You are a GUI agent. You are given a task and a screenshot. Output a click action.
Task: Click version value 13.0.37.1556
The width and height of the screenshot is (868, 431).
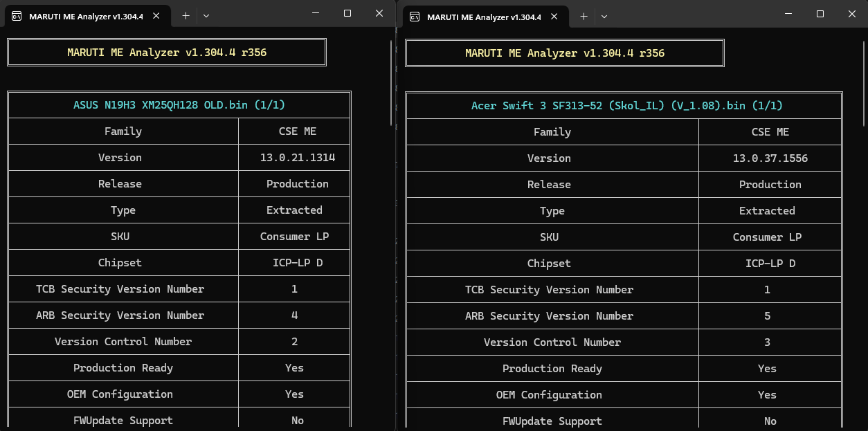[770, 158]
